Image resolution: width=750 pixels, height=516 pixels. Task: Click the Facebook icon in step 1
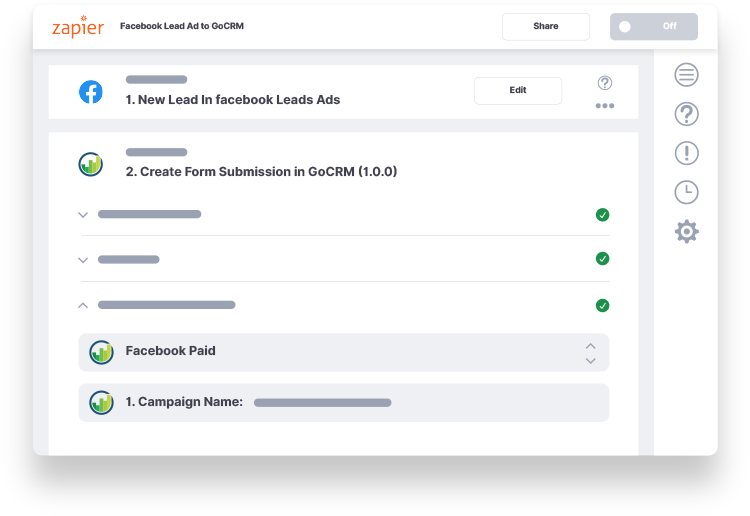[x=91, y=92]
